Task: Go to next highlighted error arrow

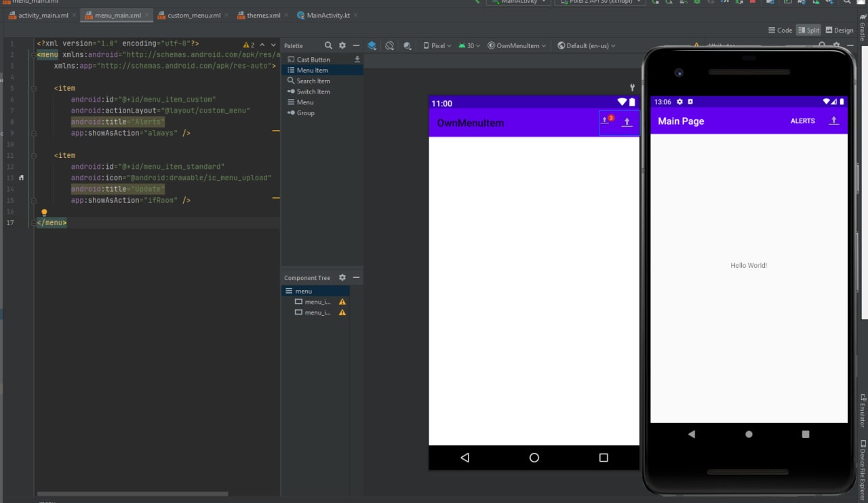Action: point(273,45)
